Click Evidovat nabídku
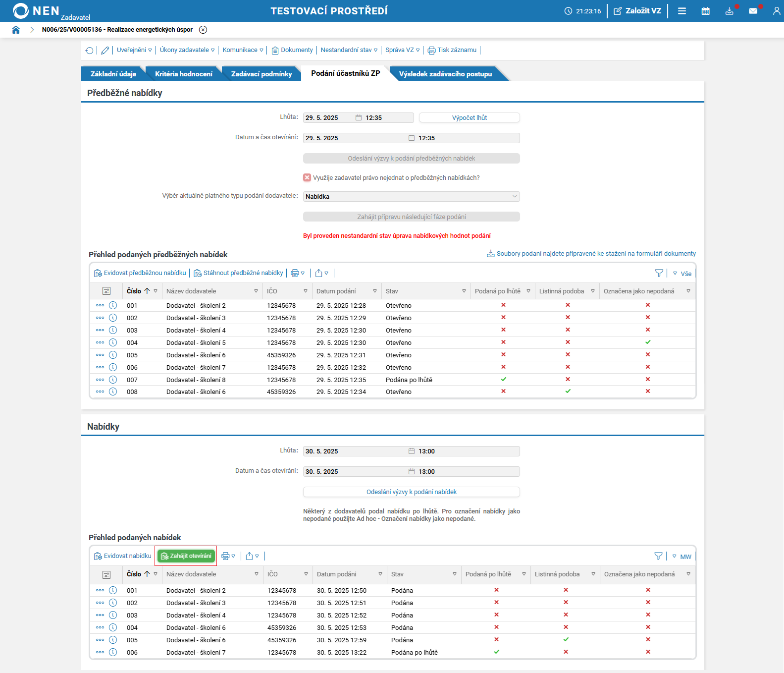Screen dimensions: 784x673 pos(123,556)
